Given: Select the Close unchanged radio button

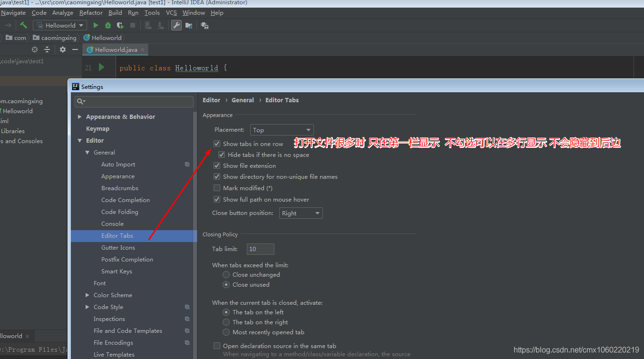Looking at the screenshot, I should [x=226, y=274].
